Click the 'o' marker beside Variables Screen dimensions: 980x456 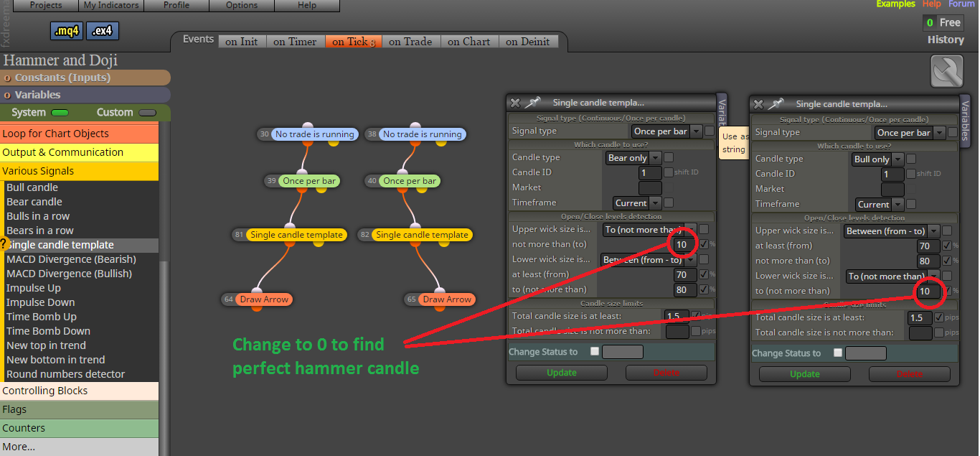click(7, 95)
